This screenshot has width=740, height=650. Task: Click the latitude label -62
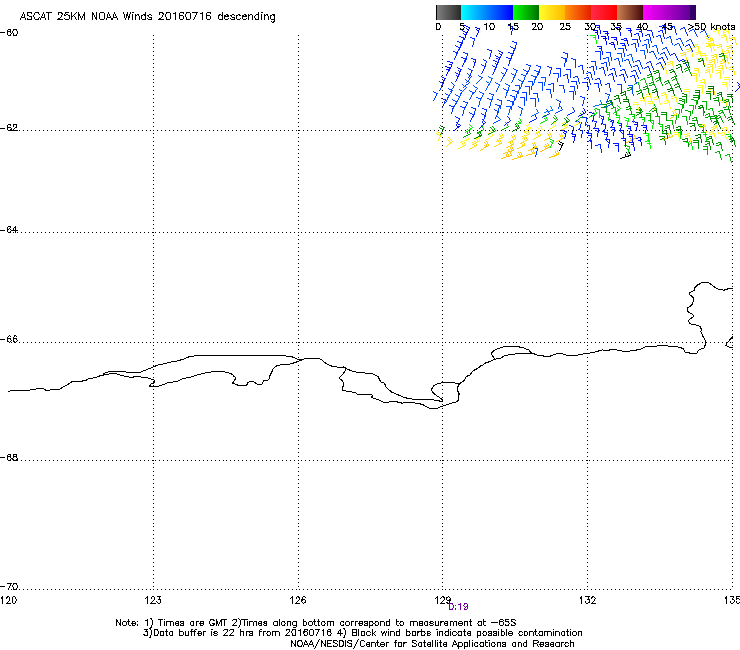[9, 128]
